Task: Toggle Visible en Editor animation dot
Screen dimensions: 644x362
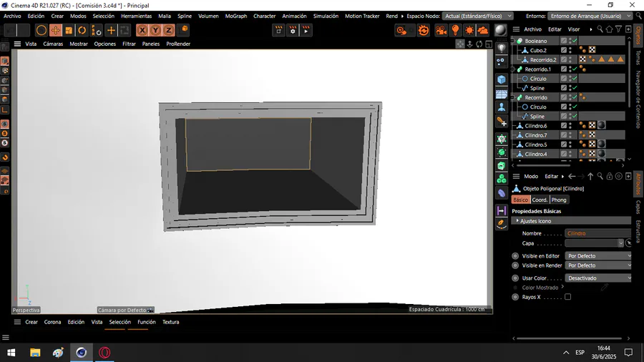Action: pos(515,255)
